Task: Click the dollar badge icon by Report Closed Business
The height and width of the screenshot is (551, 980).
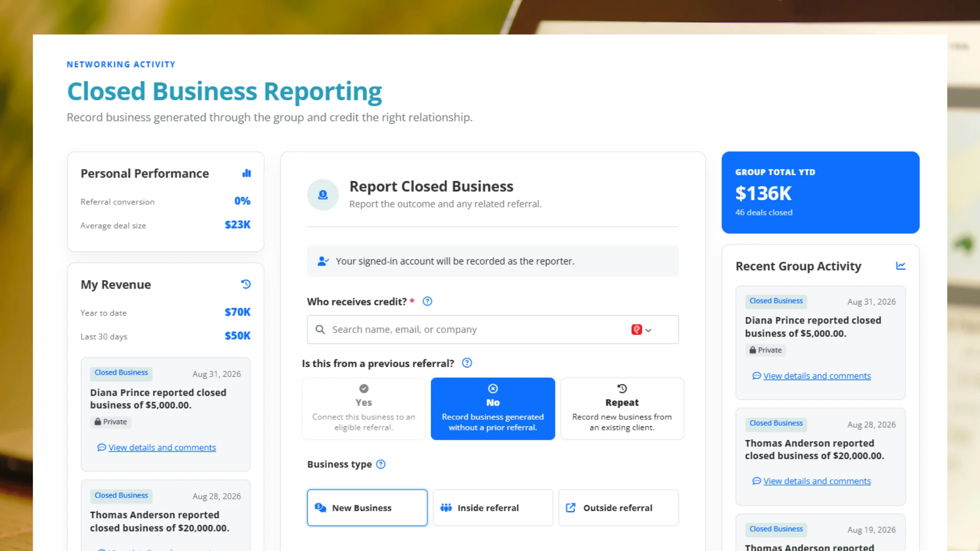Action: click(x=323, y=194)
